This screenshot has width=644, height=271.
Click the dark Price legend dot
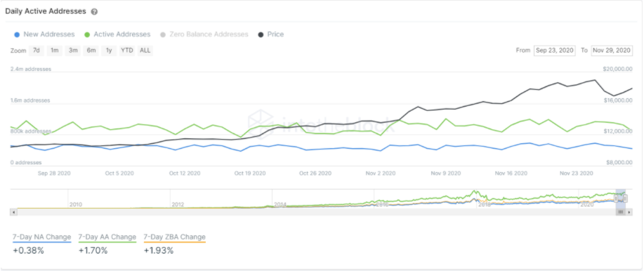point(261,34)
